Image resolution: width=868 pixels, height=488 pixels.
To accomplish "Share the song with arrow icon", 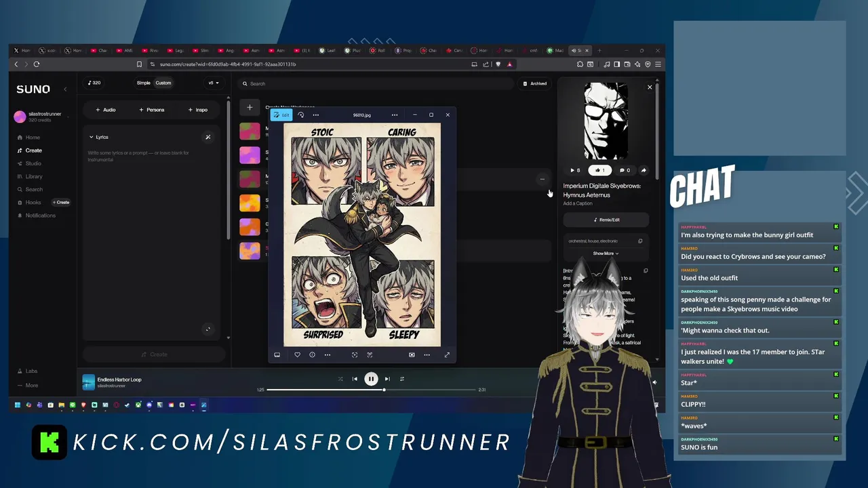I will click(644, 170).
